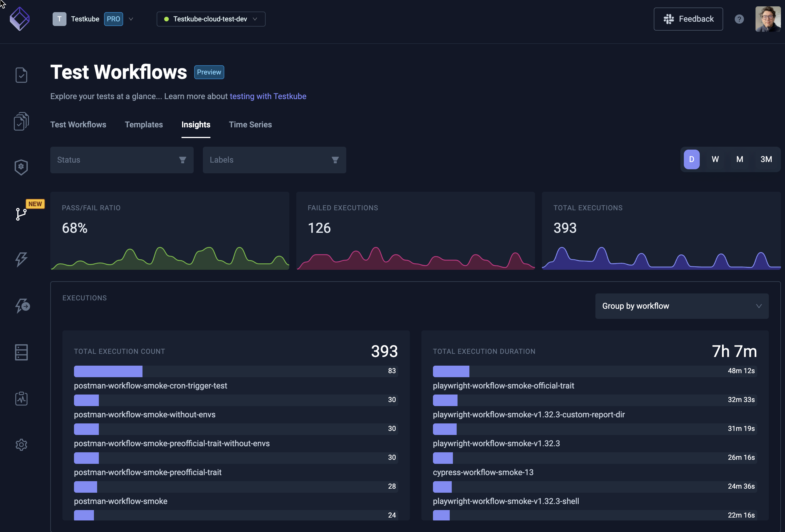Screen dimensions: 785x532
Task: Open the Sources list sidebar icon
Action: [x=21, y=352]
